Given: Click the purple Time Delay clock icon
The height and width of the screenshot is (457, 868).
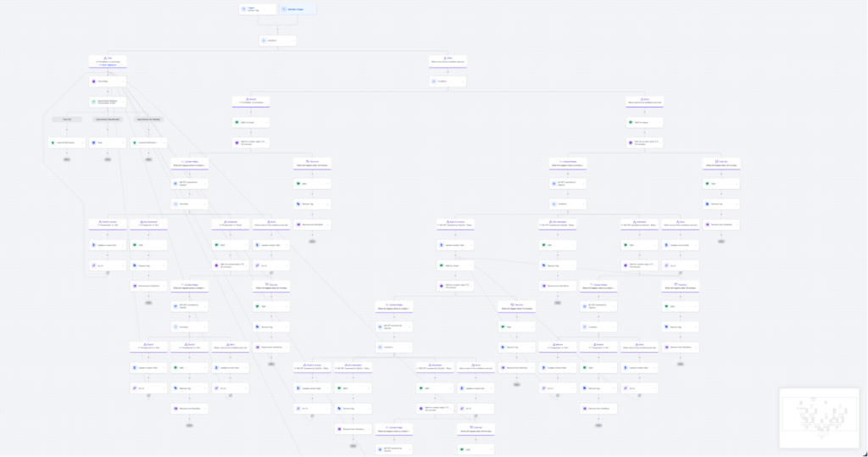Looking at the screenshot, I should 94,81.
